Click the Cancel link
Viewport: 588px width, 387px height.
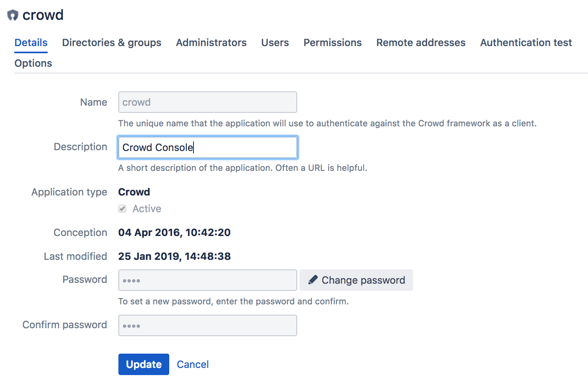tap(193, 364)
